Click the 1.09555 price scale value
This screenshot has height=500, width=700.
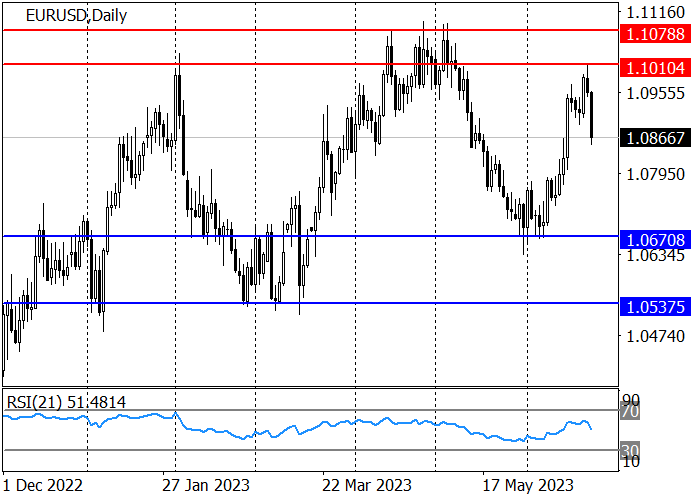pyautogui.click(x=655, y=93)
